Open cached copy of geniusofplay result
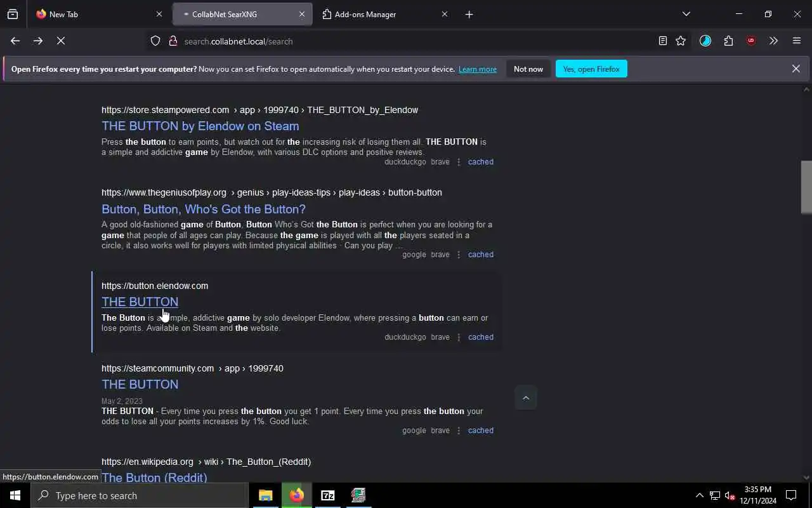The height and width of the screenshot is (508, 812). 481,255
